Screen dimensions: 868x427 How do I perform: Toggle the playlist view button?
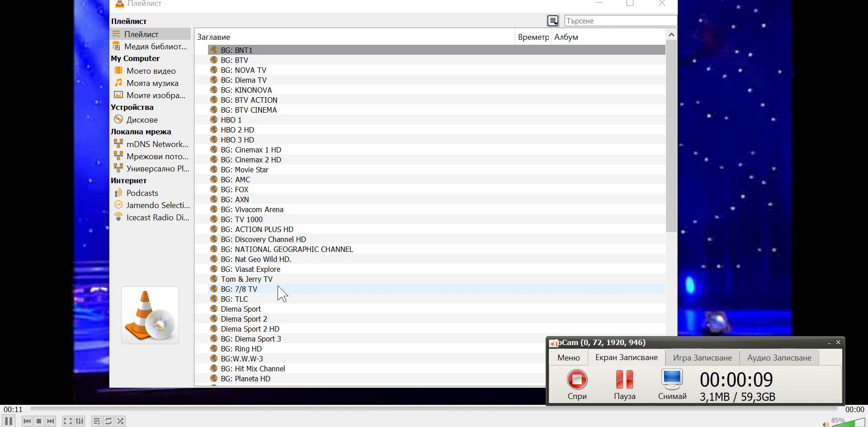(96, 421)
